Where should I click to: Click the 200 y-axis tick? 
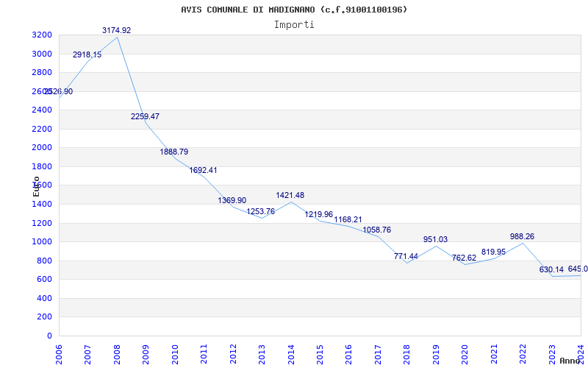45,317
